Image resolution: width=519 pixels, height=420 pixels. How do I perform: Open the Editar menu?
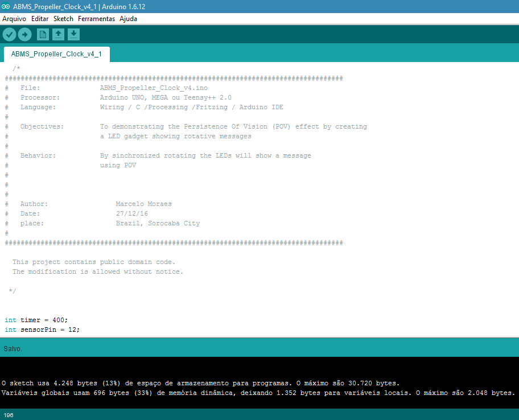pyautogui.click(x=40, y=19)
